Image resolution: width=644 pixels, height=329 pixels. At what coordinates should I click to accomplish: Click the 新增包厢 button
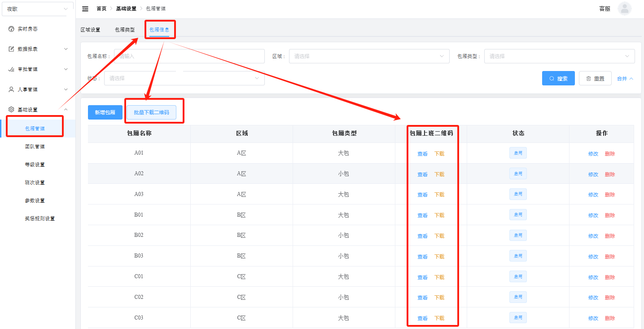tap(105, 112)
